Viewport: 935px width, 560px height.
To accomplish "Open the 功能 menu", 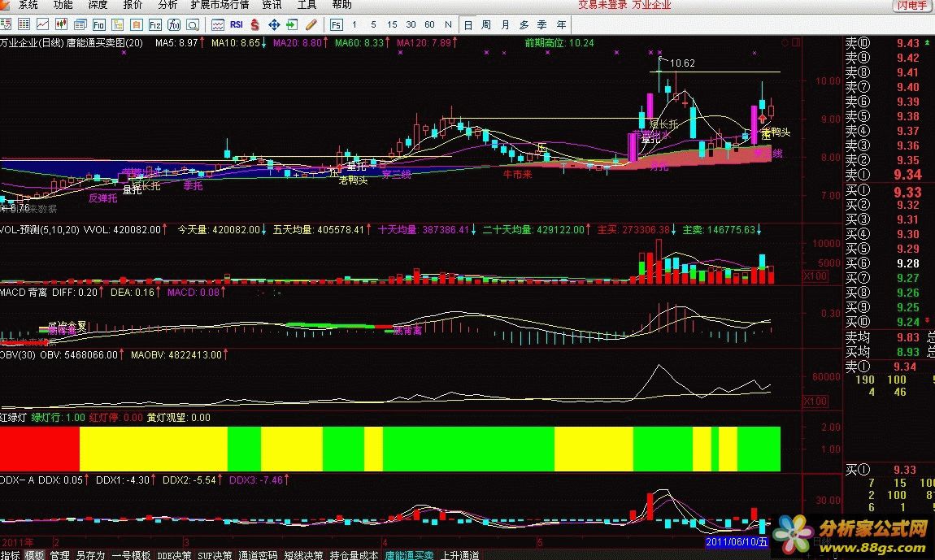I will point(63,5).
